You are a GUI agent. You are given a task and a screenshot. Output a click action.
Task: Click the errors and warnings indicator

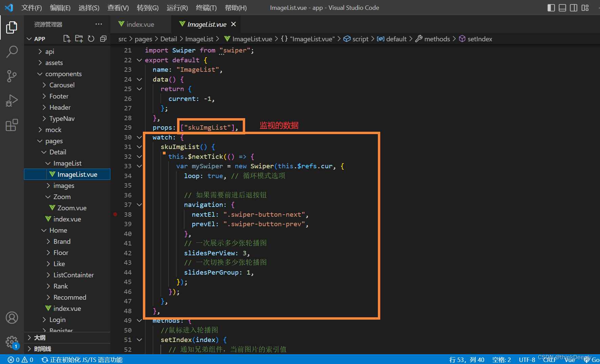click(20, 360)
